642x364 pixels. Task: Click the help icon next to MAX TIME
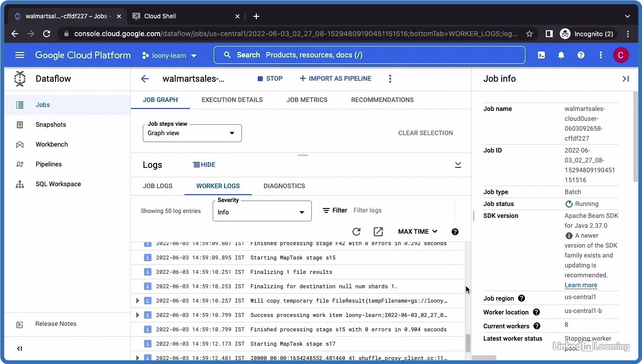click(x=455, y=232)
